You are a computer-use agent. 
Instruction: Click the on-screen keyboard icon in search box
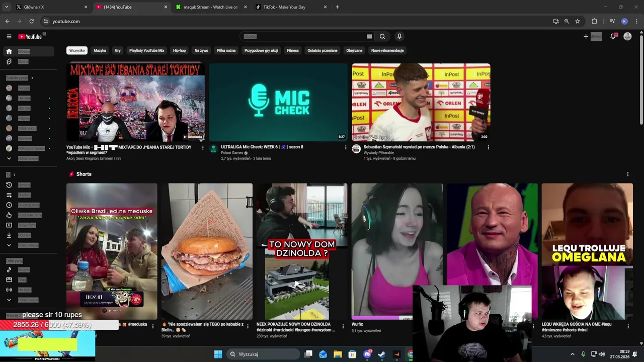click(369, 36)
